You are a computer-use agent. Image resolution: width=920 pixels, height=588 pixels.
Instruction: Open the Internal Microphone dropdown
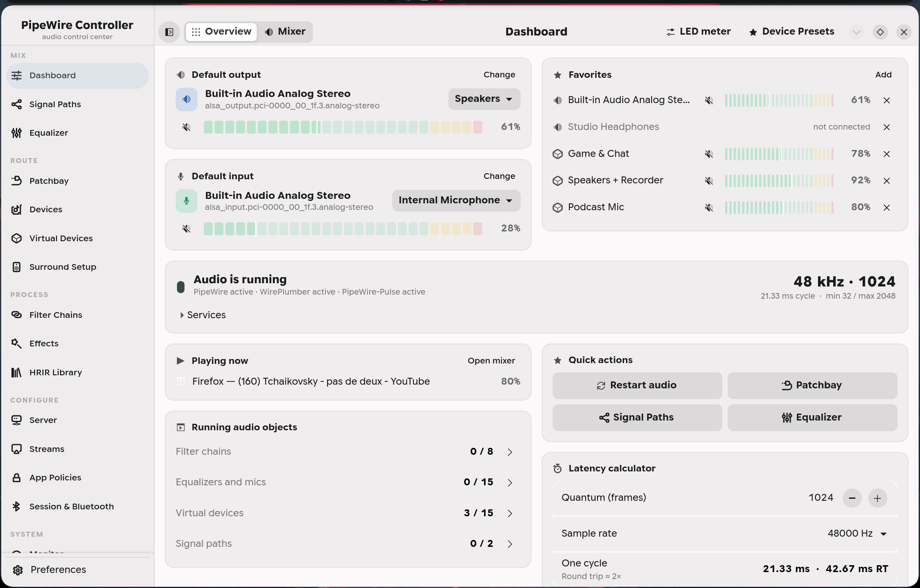click(456, 200)
